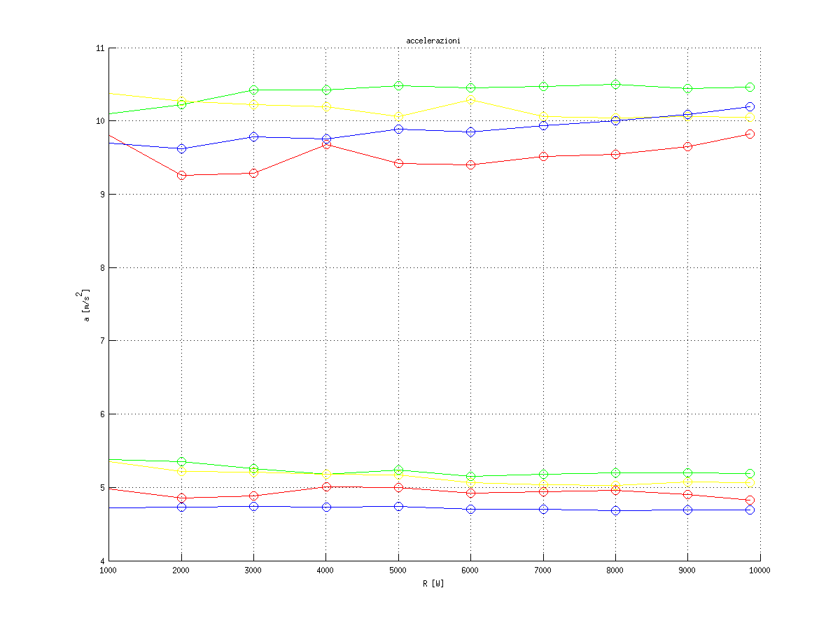Click y-axis tick label 4
This screenshot has height=630, width=840.
[102, 561]
